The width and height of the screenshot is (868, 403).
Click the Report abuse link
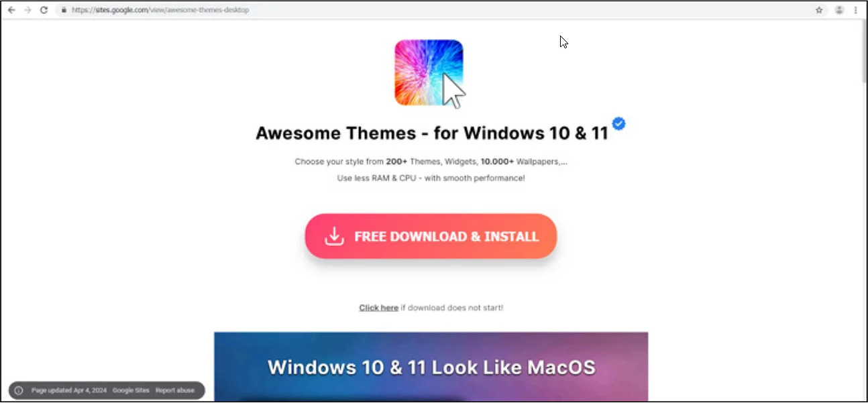tap(175, 390)
